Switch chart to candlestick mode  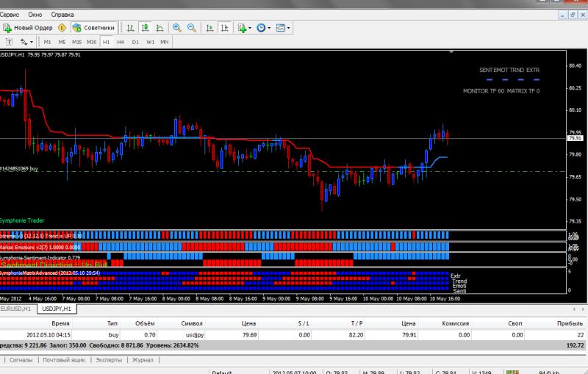click(x=145, y=28)
